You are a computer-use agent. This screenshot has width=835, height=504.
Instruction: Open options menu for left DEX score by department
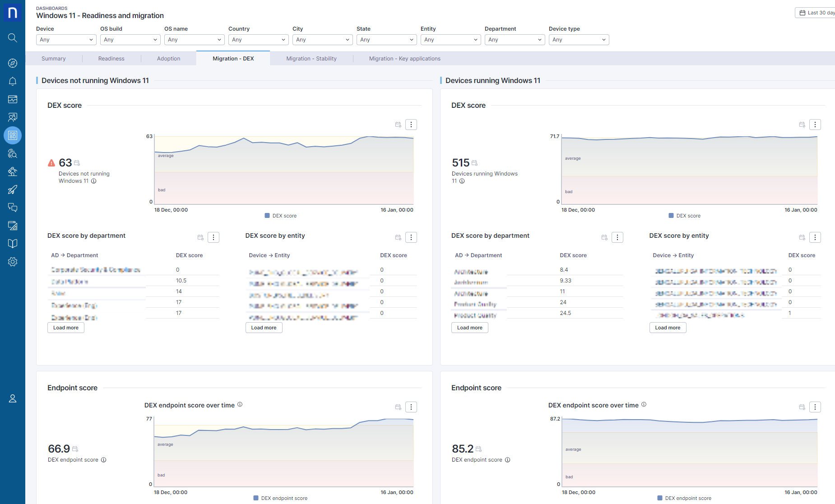[213, 237]
